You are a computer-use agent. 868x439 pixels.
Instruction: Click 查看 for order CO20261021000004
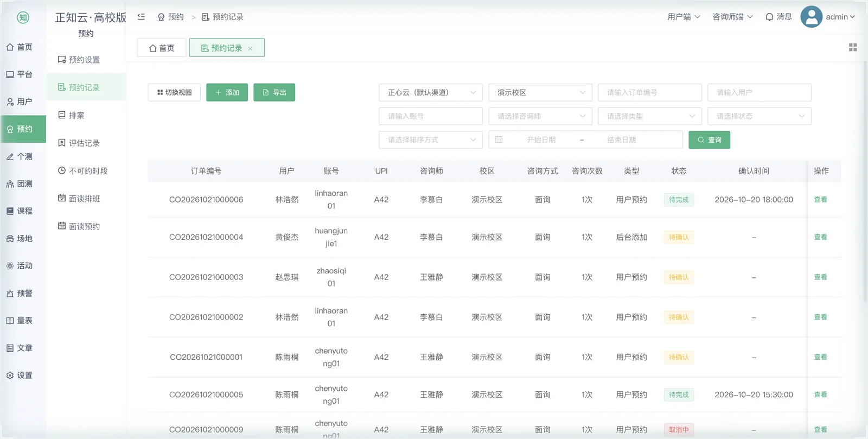[x=820, y=237]
